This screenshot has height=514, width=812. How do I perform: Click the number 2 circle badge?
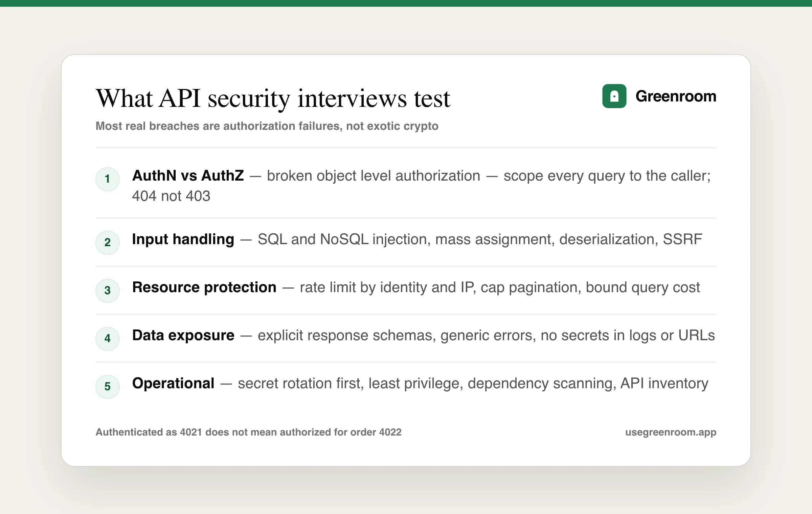pos(108,242)
